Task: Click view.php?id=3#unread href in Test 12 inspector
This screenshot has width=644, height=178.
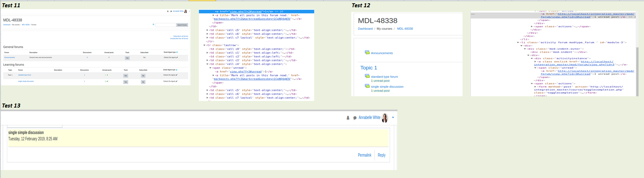Action: point(588,73)
